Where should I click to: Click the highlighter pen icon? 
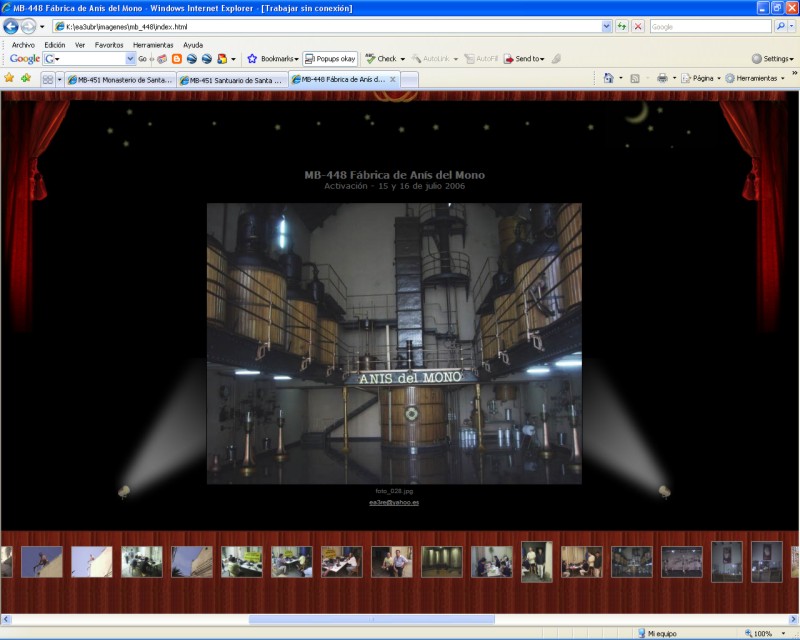tap(556, 59)
